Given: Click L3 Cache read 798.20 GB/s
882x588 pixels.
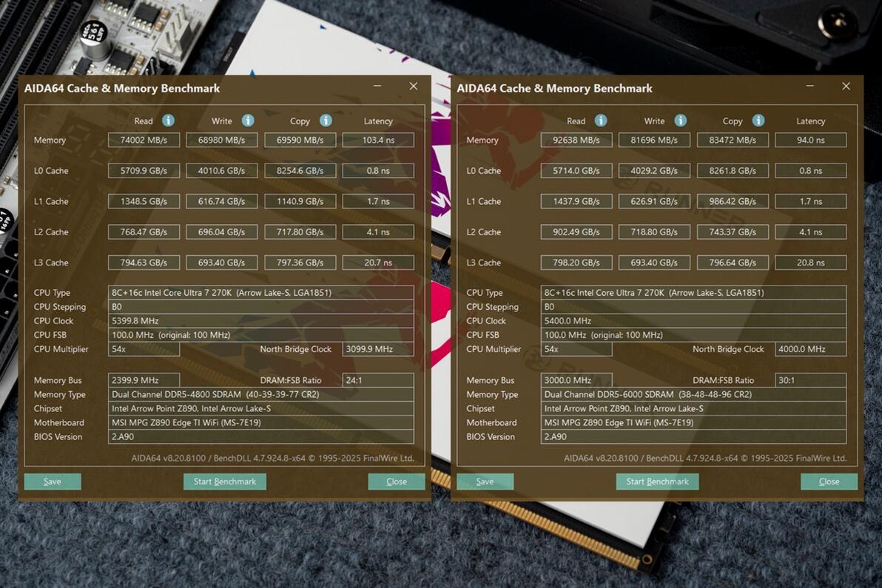Looking at the screenshot, I should pos(576,263).
